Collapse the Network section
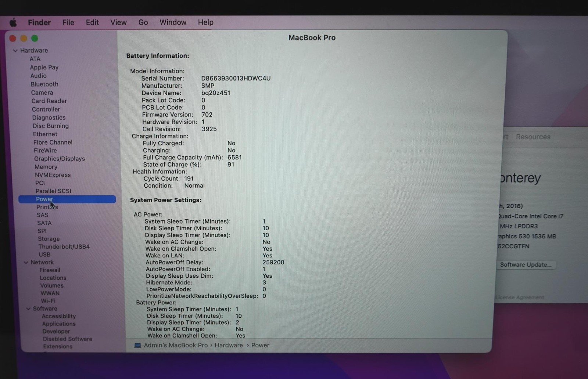The image size is (588, 379). [26, 263]
